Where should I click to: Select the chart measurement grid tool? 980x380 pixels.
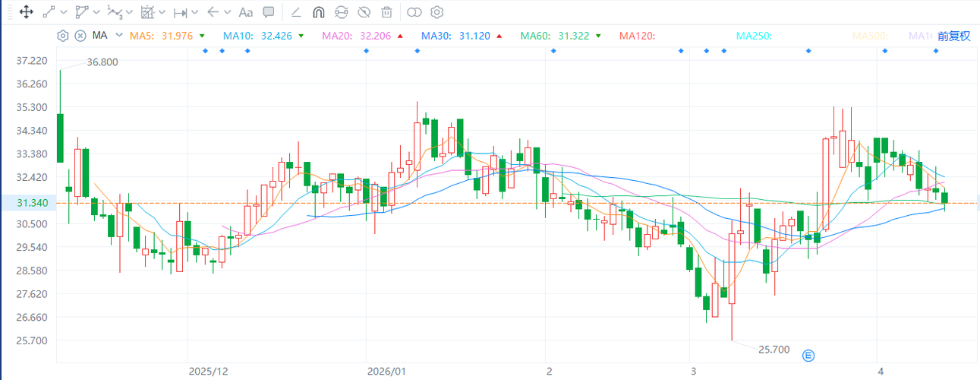147,12
